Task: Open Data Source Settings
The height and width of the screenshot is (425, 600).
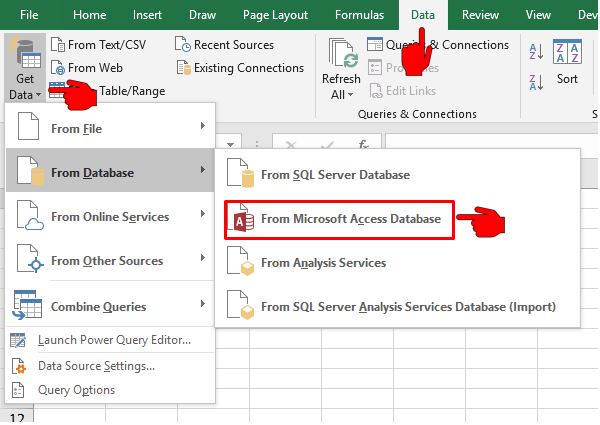Action: [x=111, y=366]
